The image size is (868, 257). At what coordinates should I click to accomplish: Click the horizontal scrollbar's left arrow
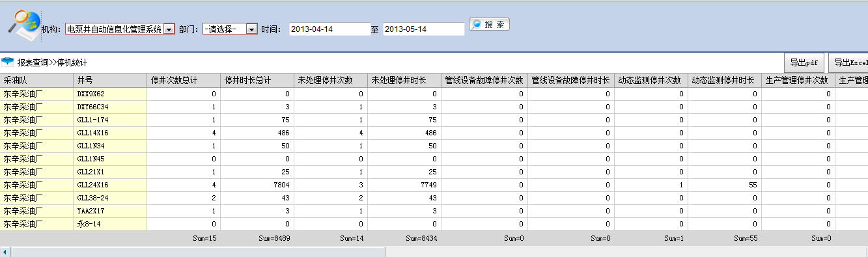click(x=4, y=252)
